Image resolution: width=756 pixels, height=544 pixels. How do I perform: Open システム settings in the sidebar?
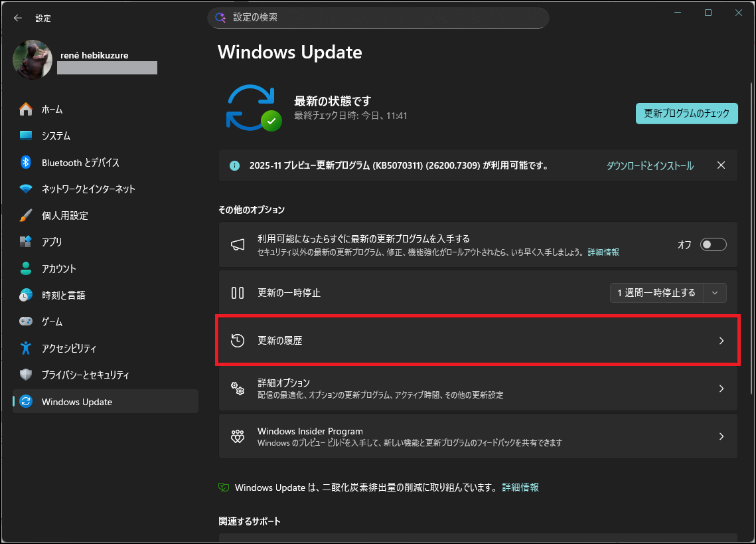[x=105, y=136]
